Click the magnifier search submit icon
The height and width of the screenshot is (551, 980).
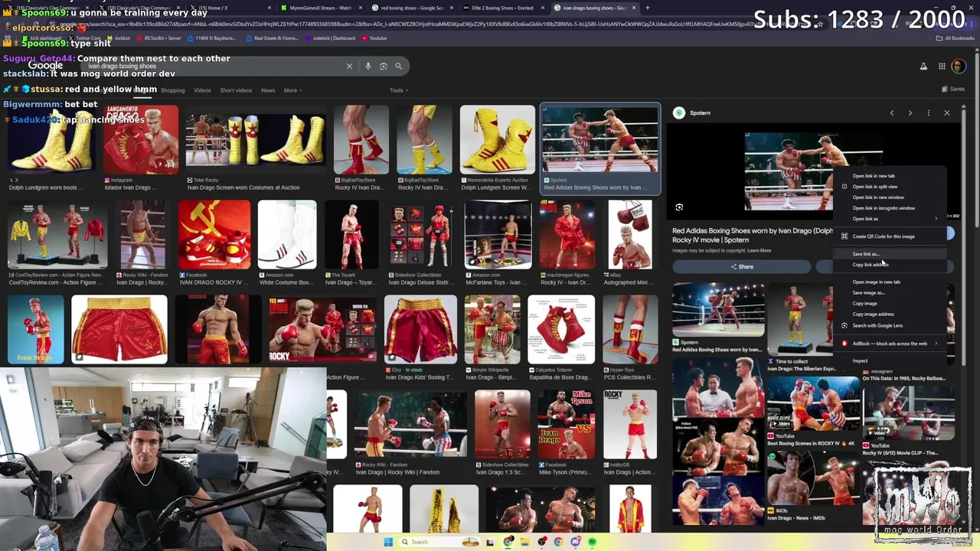click(398, 67)
